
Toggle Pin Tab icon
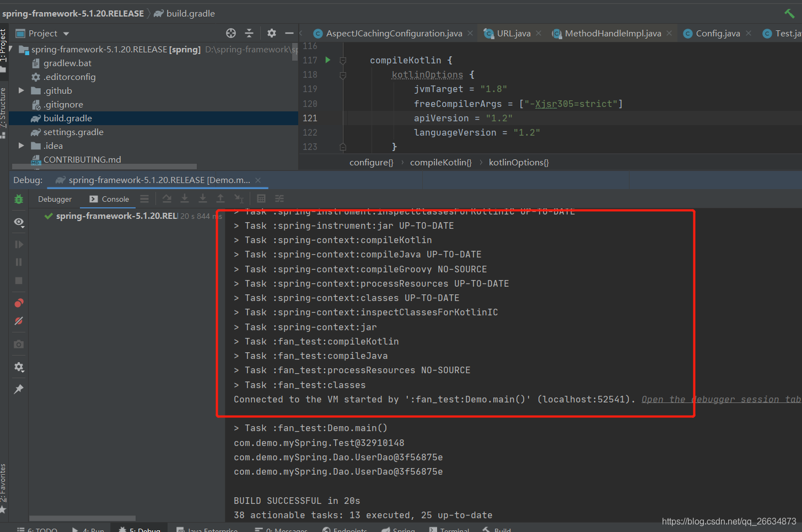(19, 389)
